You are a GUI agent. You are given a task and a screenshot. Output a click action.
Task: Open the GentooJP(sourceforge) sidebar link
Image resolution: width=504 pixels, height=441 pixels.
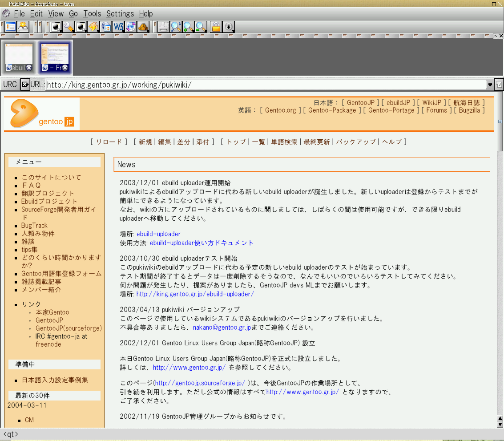tap(69, 328)
